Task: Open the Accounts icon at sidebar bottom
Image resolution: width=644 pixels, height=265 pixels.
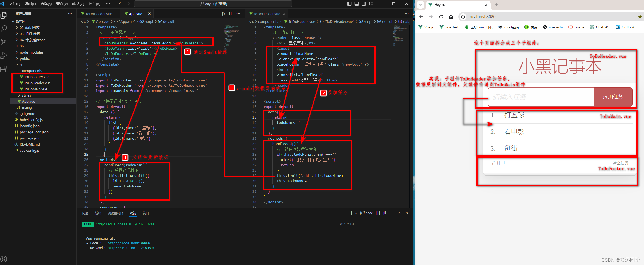Action: click(x=4, y=259)
